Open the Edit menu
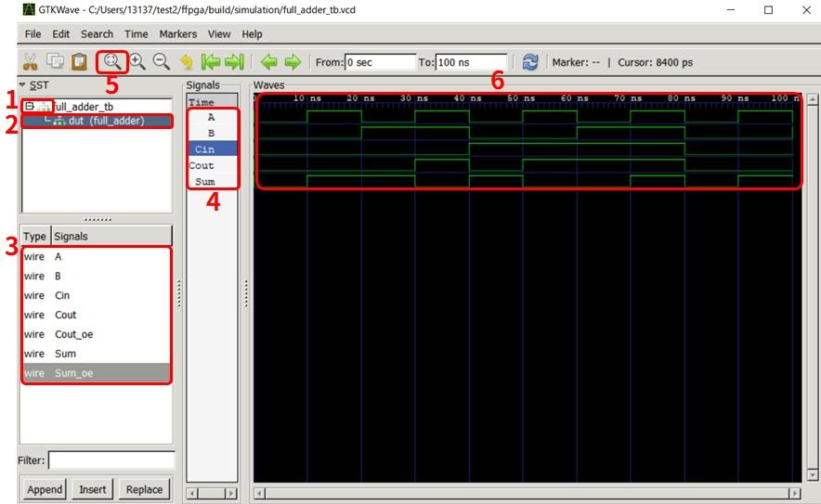821x504 pixels. 60,34
